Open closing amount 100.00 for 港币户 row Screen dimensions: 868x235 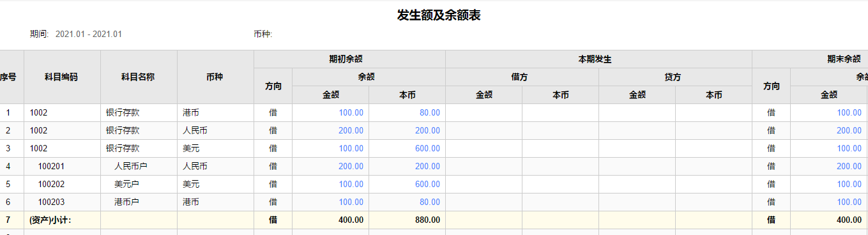tap(849, 202)
